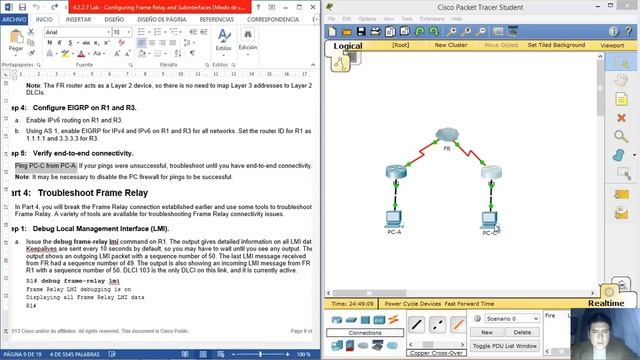This screenshot has width=640, height=360.
Task: Open the Fuente dialog launcher
Action: click(x=131, y=65)
